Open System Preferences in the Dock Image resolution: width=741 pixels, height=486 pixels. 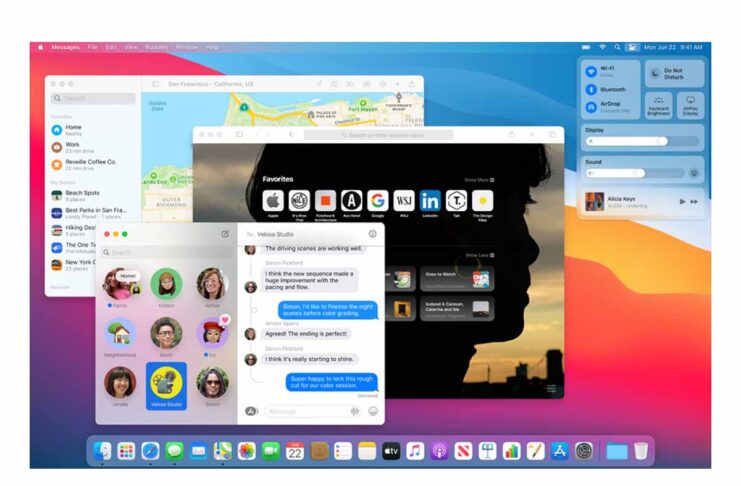pos(584,451)
